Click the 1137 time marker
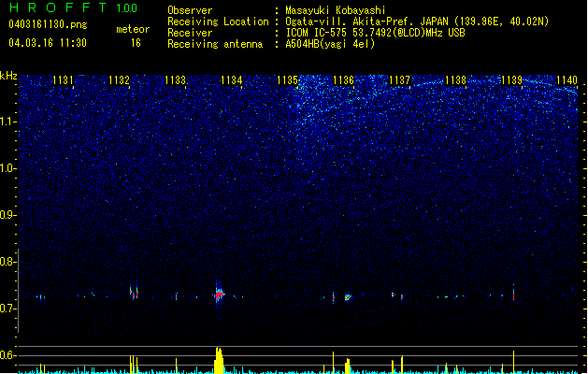 400,79
